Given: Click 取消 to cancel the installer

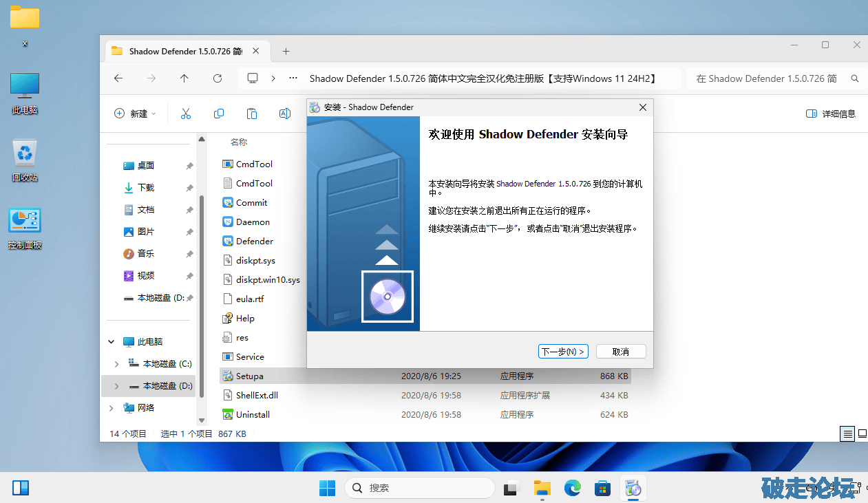Looking at the screenshot, I should click(x=621, y=352).
